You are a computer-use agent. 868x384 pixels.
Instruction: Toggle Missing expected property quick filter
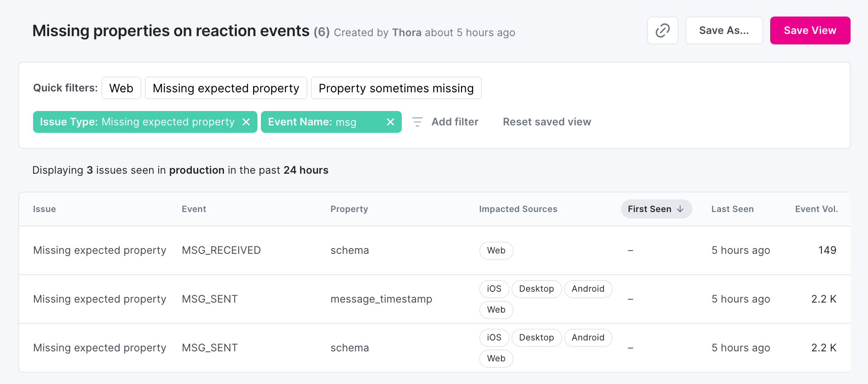click(x=226, y=88)
